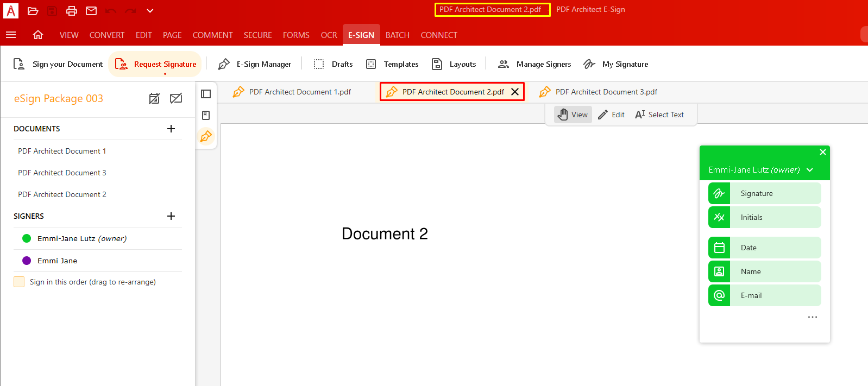Enable the Sign in this order checkbox

pos(19,282)
